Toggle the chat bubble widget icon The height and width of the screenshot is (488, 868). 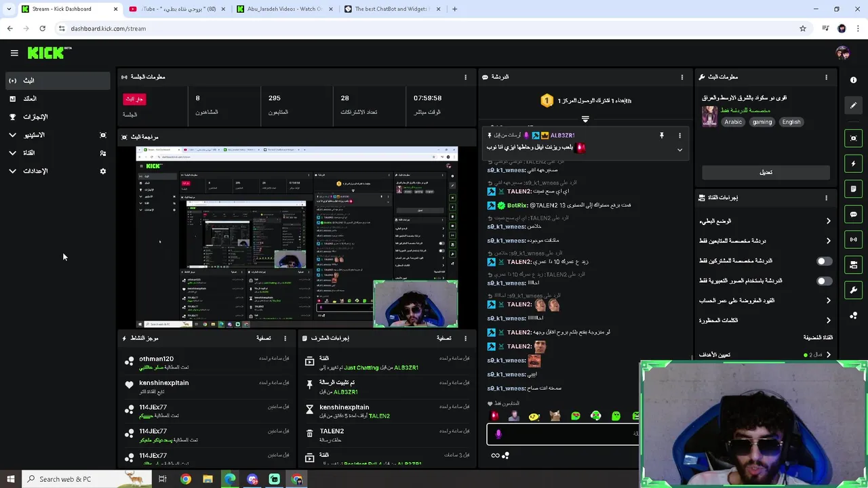pos(853,214)
